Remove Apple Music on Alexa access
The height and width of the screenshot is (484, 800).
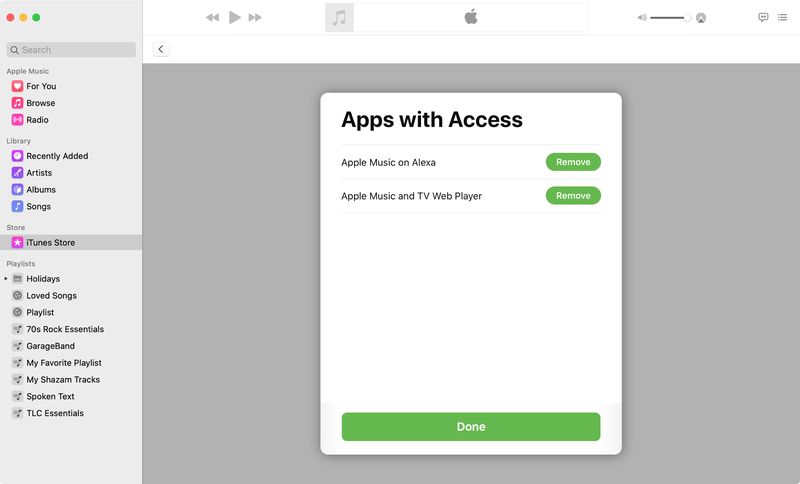[573, 162]
